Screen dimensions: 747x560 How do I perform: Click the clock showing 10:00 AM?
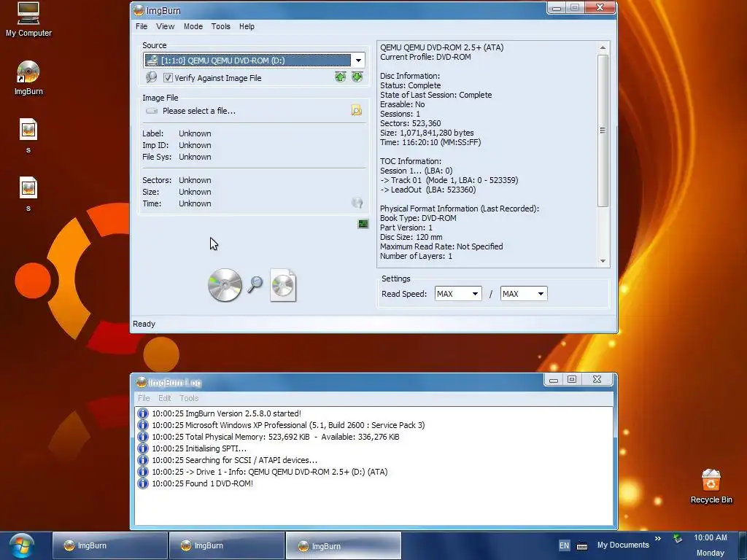[711, 537]
